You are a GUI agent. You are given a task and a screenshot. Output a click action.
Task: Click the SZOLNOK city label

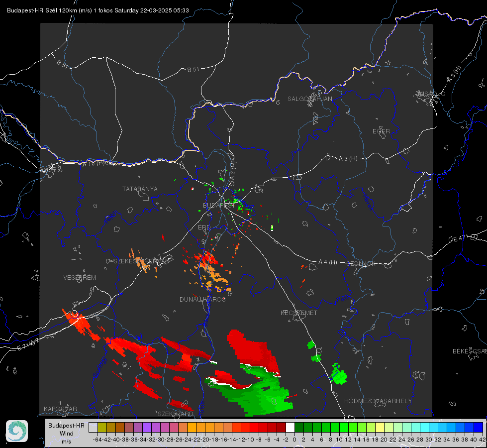click(361, 264)
